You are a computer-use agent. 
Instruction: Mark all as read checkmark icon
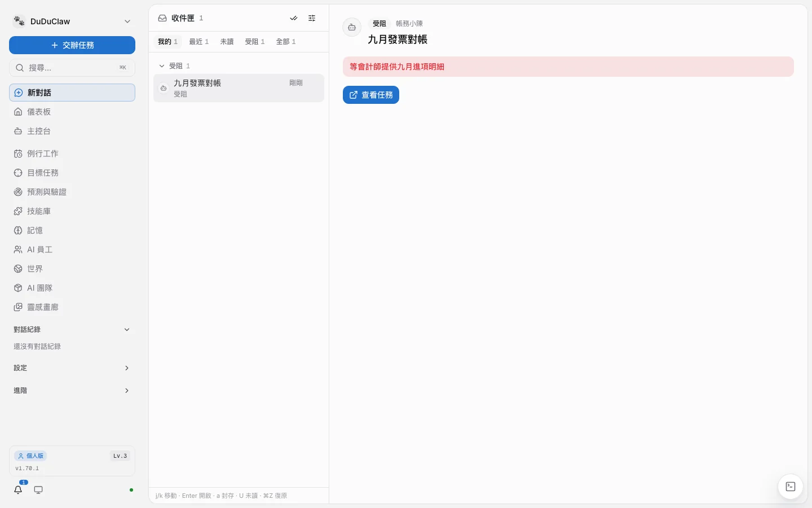tap(294, 18)
